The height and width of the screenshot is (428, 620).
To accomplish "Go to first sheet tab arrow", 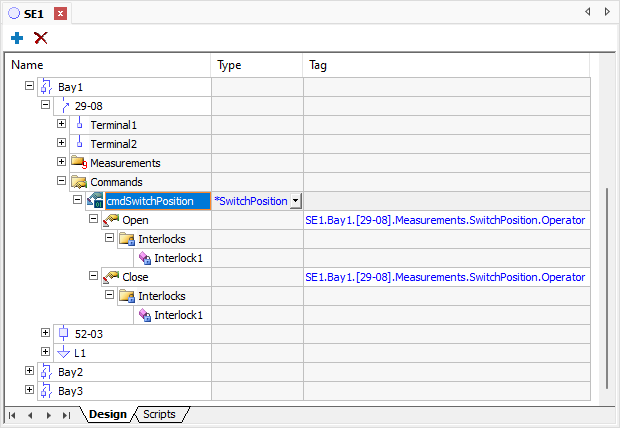I will coord(12,415).
